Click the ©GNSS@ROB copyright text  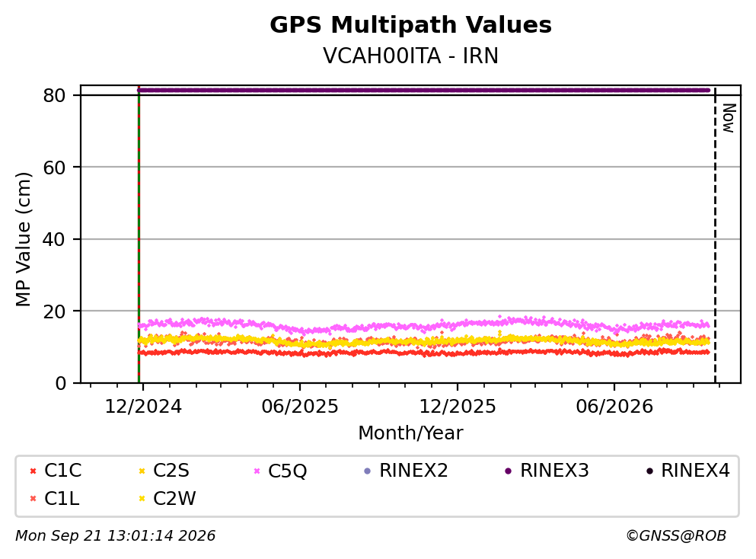tap(676, 535)
